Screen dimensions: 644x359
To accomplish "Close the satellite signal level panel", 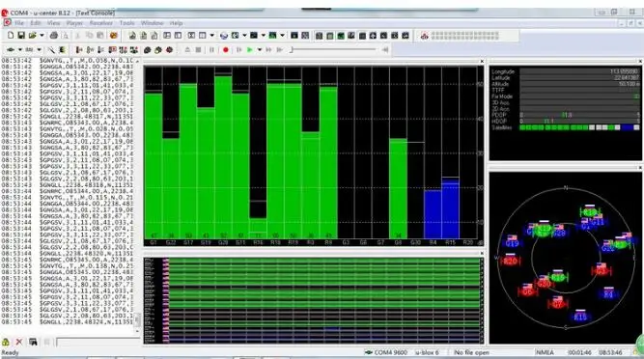I will [482, 62].
